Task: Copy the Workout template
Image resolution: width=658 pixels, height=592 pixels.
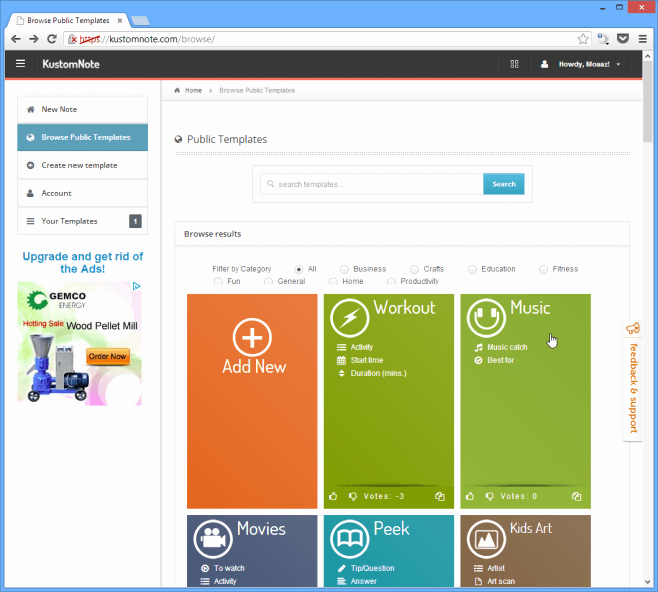Action: pos(440,496)
